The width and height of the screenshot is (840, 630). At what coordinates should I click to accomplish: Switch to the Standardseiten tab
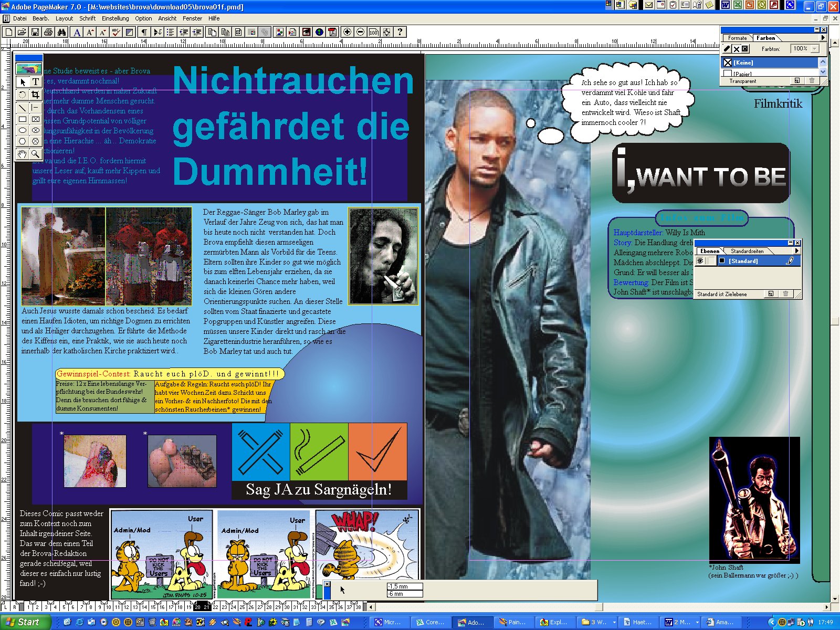coord(747,251)
